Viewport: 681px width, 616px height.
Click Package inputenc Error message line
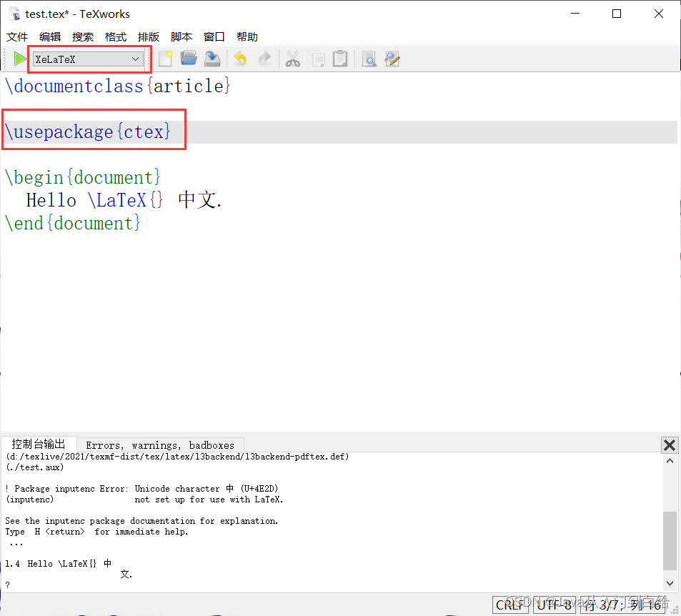click(141, 489)
